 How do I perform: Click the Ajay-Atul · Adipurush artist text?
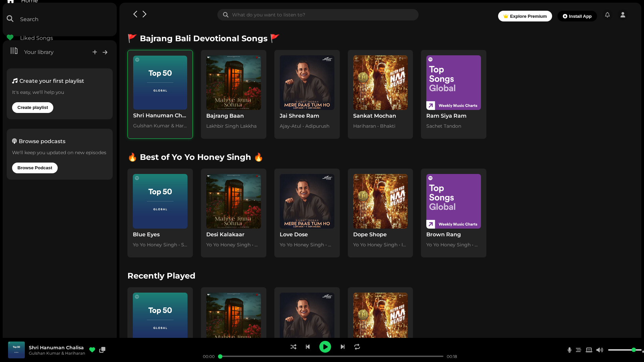(305, 126)
